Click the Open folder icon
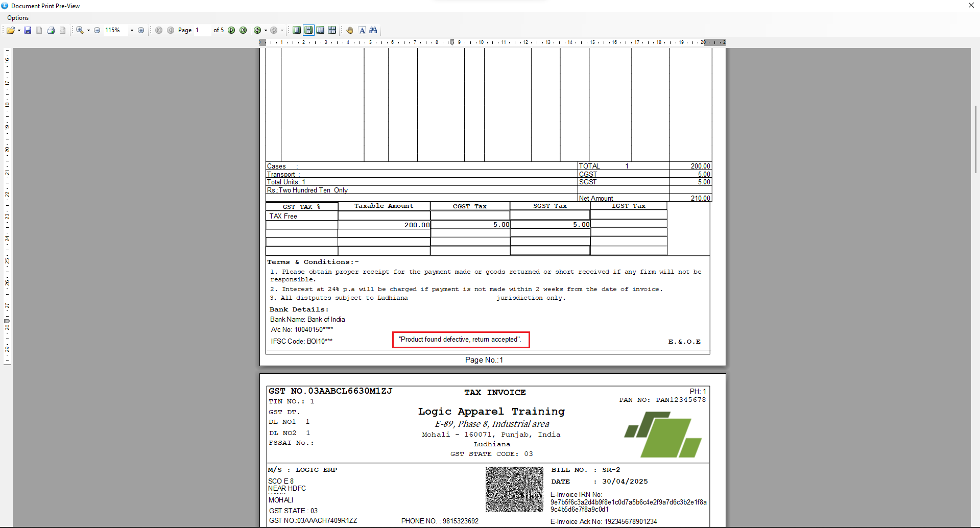Viewport: 980px width, 528px height. [10, 30]
